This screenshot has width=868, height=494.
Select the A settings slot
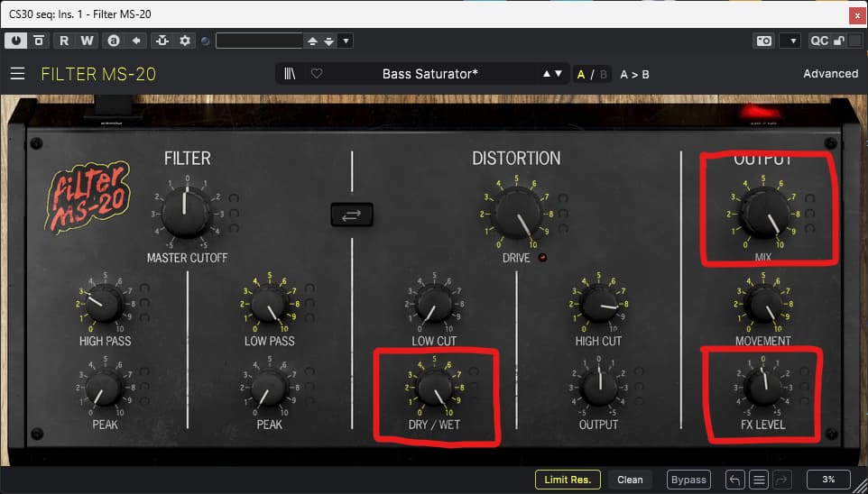[x=581, y=74]
